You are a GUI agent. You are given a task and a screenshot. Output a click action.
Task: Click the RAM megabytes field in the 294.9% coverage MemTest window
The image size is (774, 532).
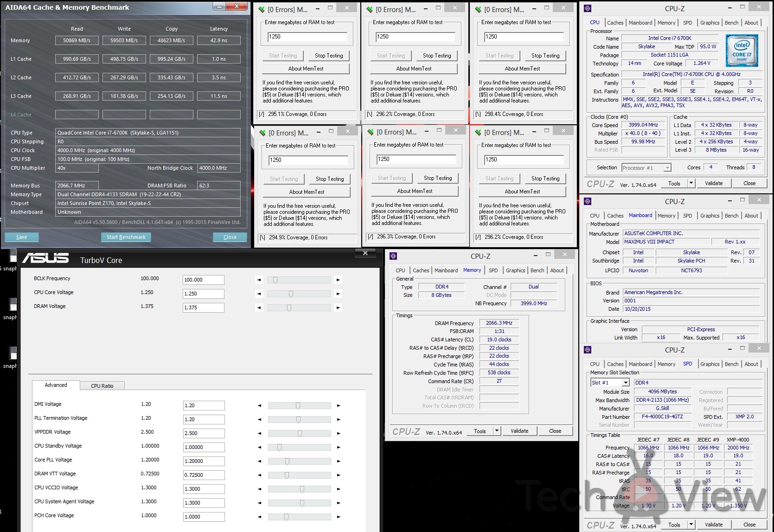(x=308, y=160)
